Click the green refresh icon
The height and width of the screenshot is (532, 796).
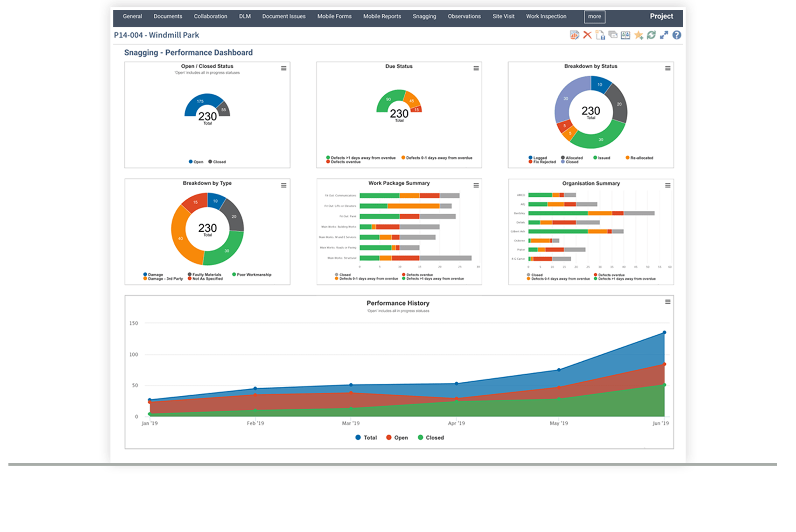click(651, 35)
